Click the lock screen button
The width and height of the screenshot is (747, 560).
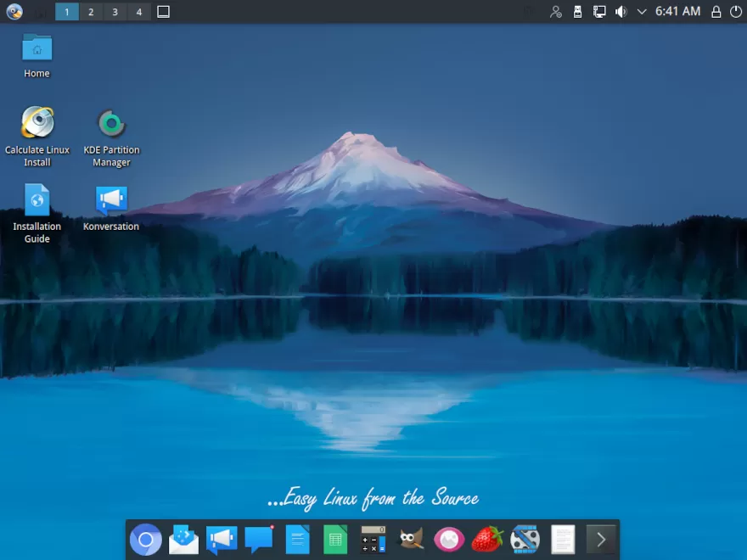[x=716, y=12]
